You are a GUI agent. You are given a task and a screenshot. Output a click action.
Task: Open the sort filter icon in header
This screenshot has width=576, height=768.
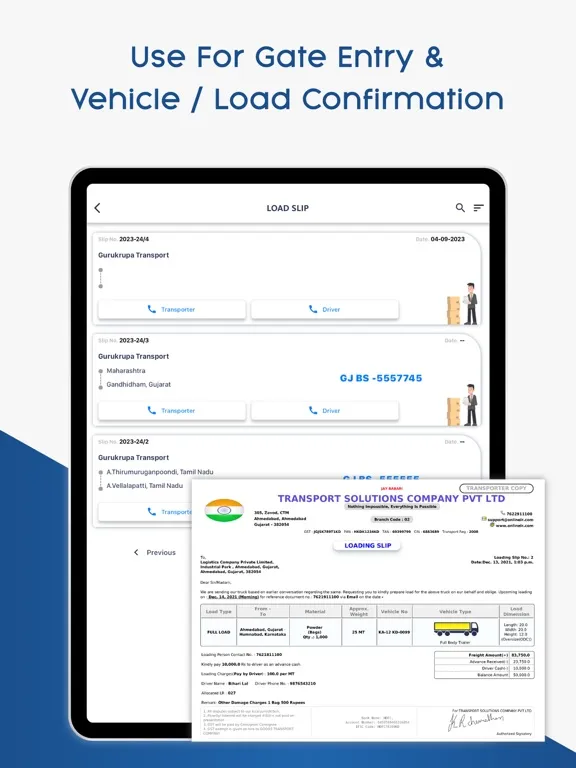[479, 208]
